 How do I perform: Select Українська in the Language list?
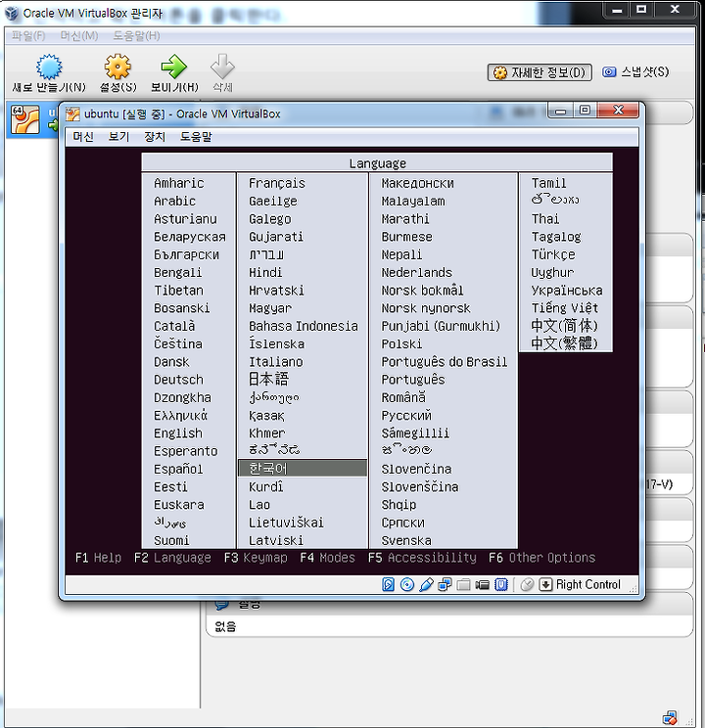click(x=567, y=291)
